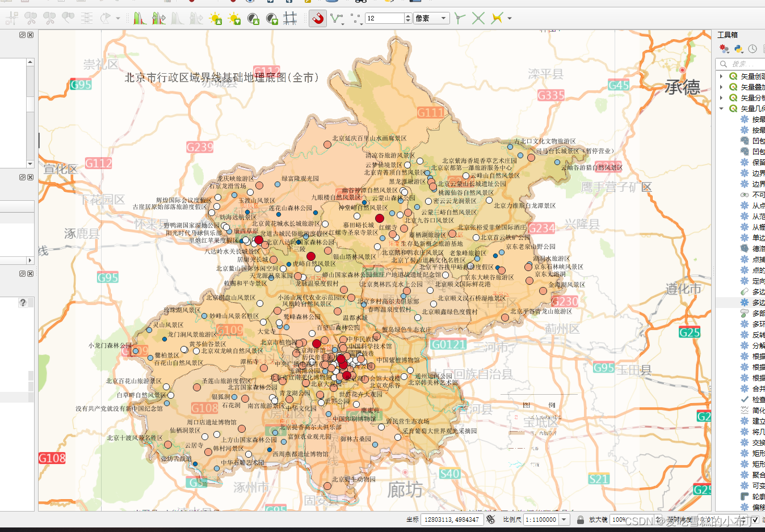Image resolution: width=765 pixels, height=532 pixels.
Task: Click the local cumulative cut stretch icon
Action: [140, 19]
